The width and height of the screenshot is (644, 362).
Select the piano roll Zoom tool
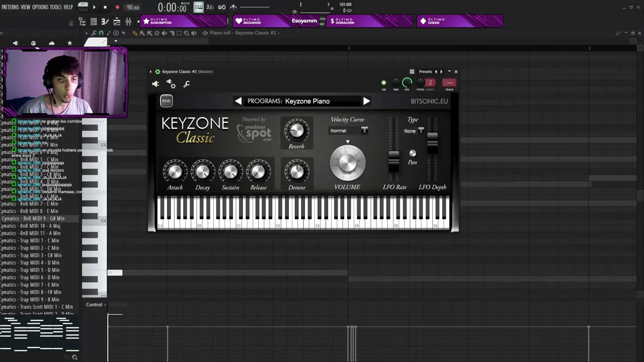pos(186,33)
